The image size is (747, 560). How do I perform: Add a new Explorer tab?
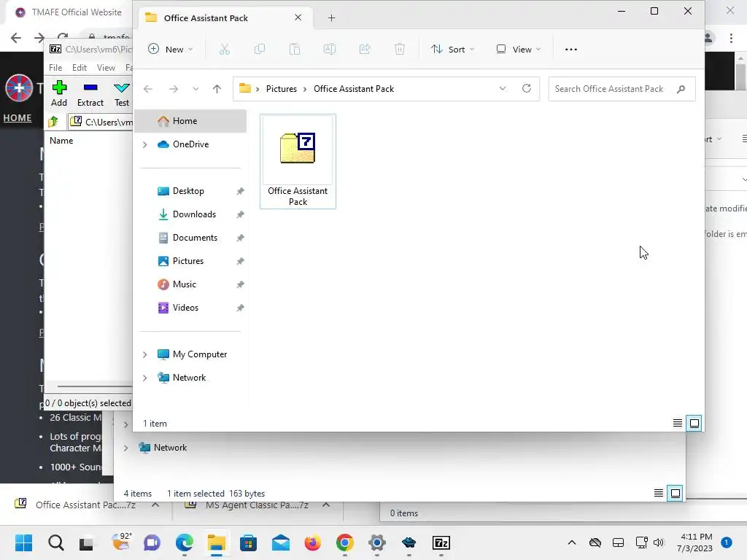pyautogui.click(x=332, y=18)
